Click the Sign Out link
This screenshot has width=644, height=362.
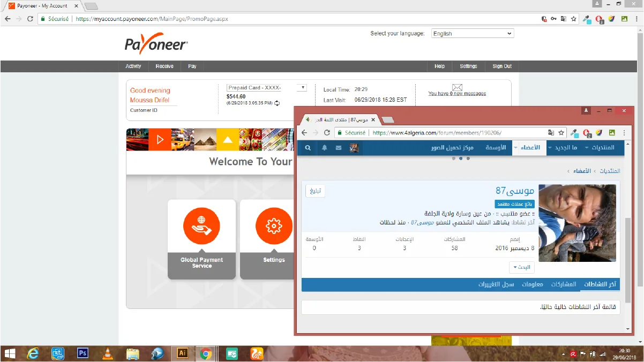pyautogui.click(x=501, y=66)
